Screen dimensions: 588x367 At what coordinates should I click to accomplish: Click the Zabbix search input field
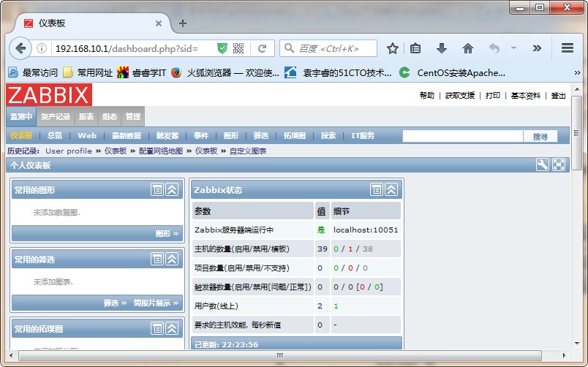(463, 136)
